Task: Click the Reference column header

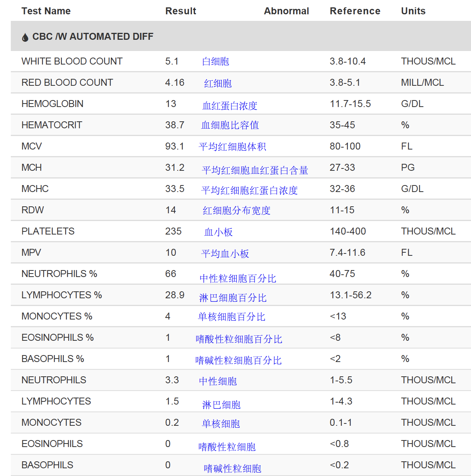Action: [355, 11]
